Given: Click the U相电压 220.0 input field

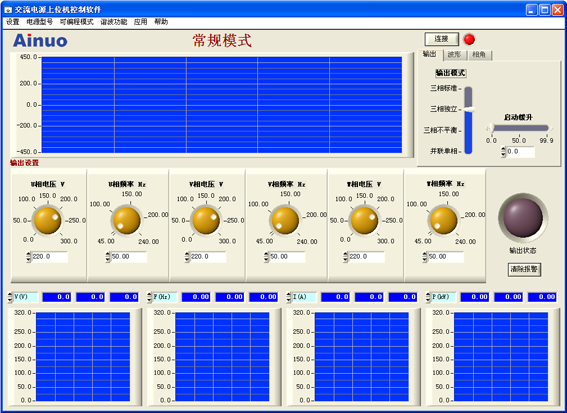Looking at the screenshot, I should [x=50, y=257].
